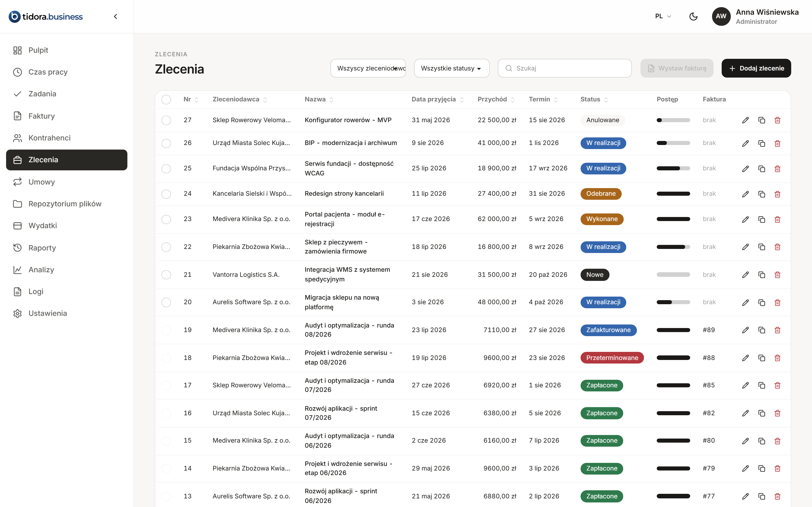Collapse the sidebar with the chevron icon

[x=115, y=16]
